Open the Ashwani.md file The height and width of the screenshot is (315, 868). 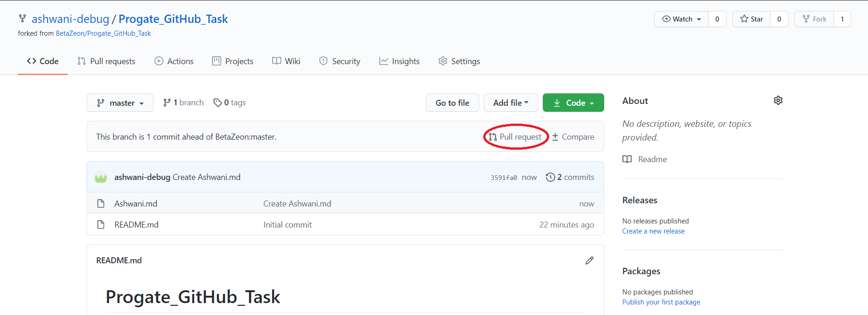tap(136, 204)
